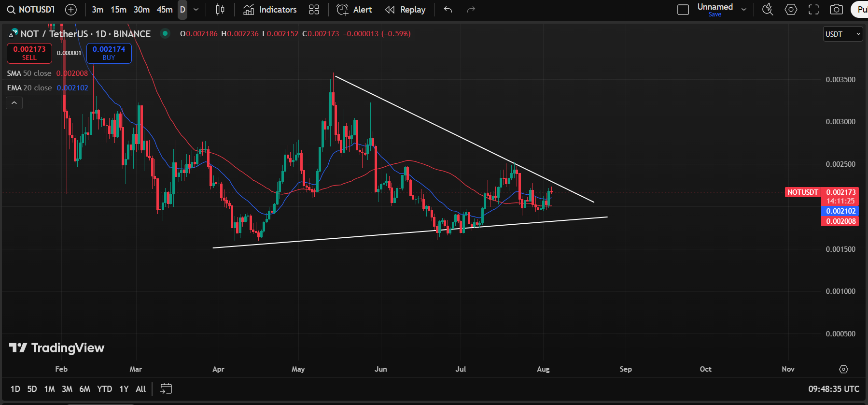
Task: Set range to 1D
Action: [x=15, y=389]
